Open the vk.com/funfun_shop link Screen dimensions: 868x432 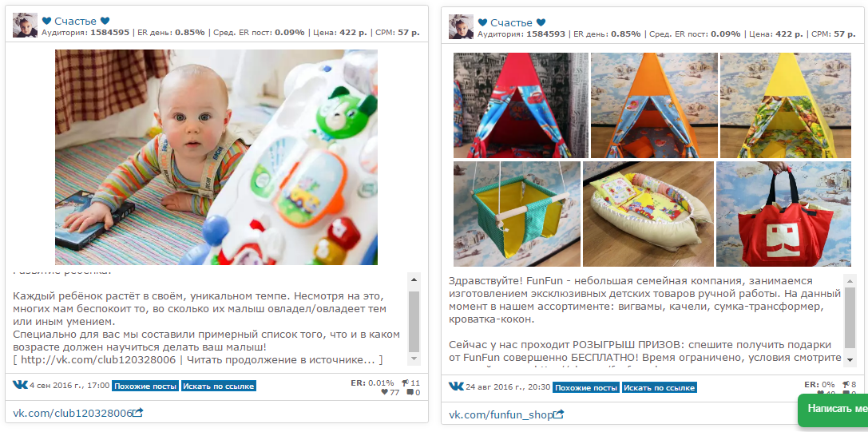pos(501,414)
